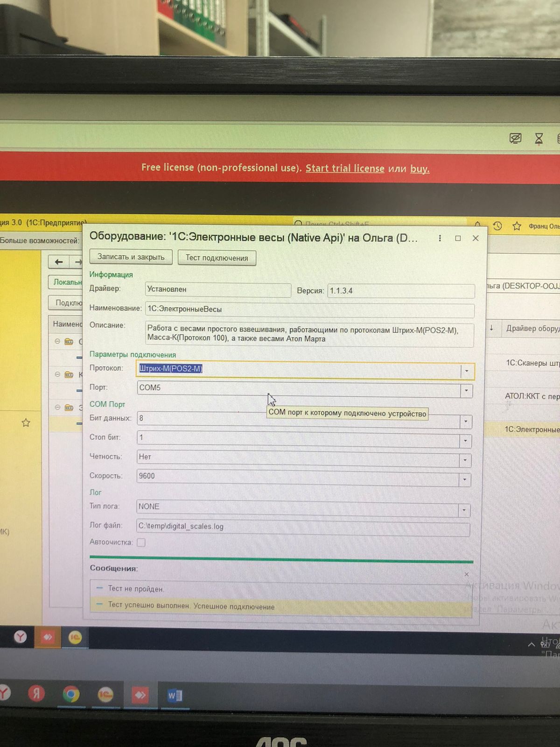Open the Порт COM5 dropdown
Image resolution: width=560 pixels, height=747 pixels.
pos(466,391)
